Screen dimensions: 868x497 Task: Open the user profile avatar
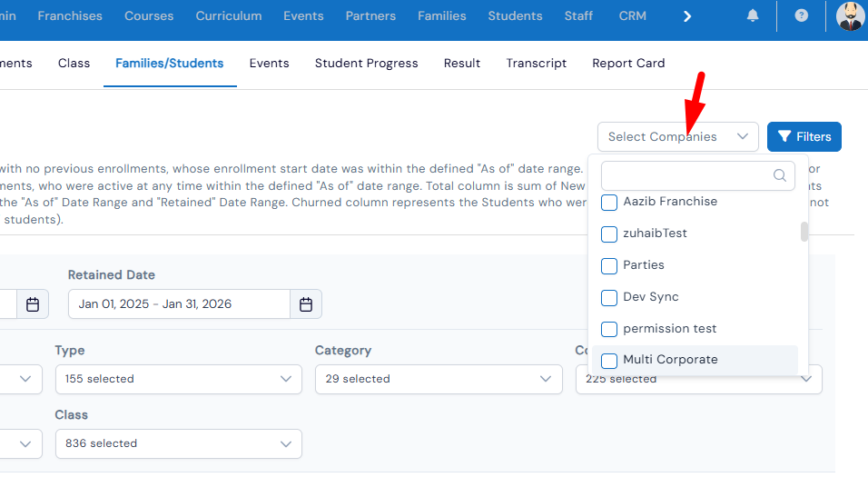click(x=850, y=16)
